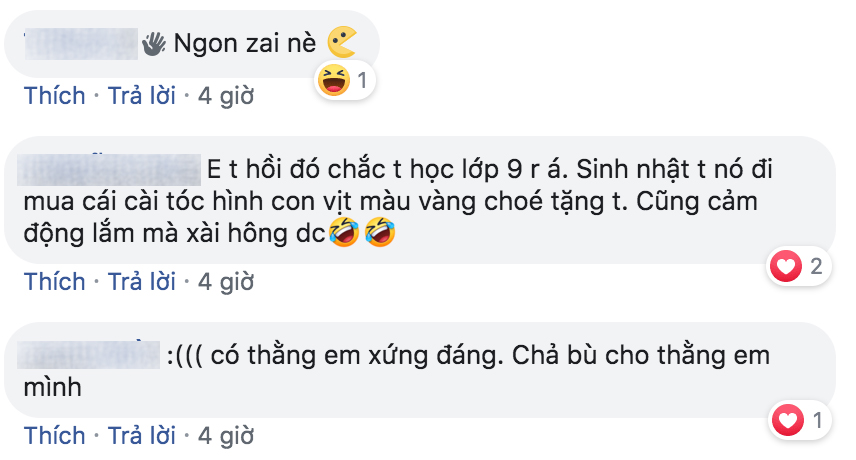Open the first commenter's blurred profile name

[81, 44]
